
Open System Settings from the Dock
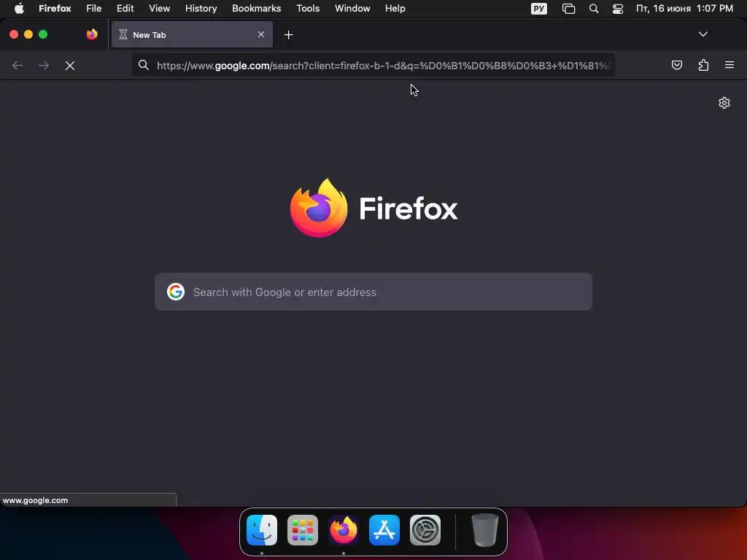click(425, 530)
